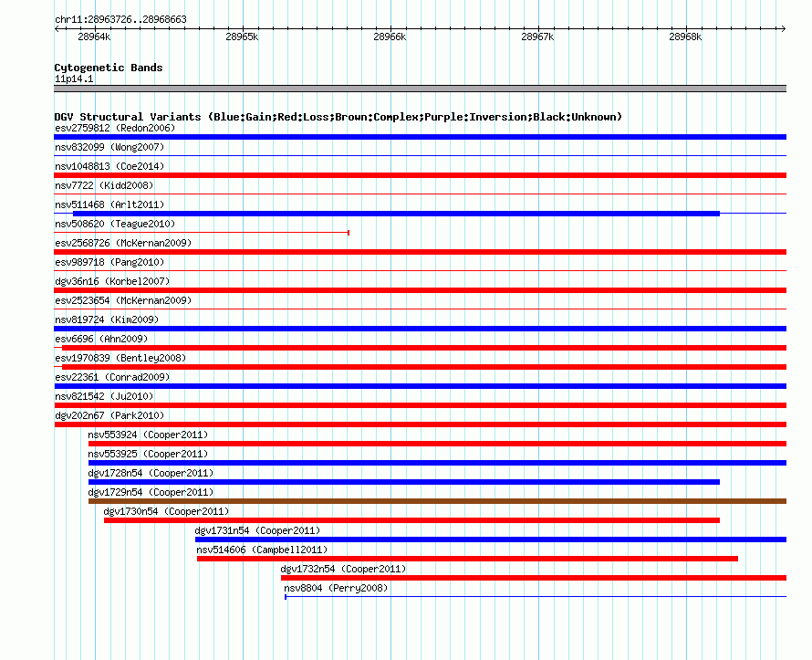812x660 pixels.
Task: Click the blue bar for esv22361
Action: point(420,386)
